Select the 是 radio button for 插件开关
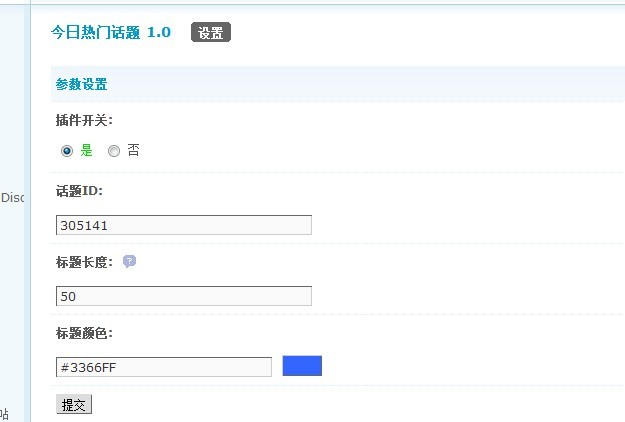 67,151
